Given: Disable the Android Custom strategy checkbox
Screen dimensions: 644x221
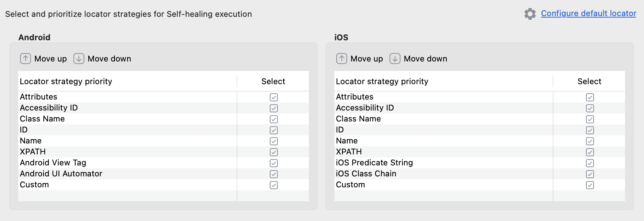Looking at the screenshot, I should [274, 185].
